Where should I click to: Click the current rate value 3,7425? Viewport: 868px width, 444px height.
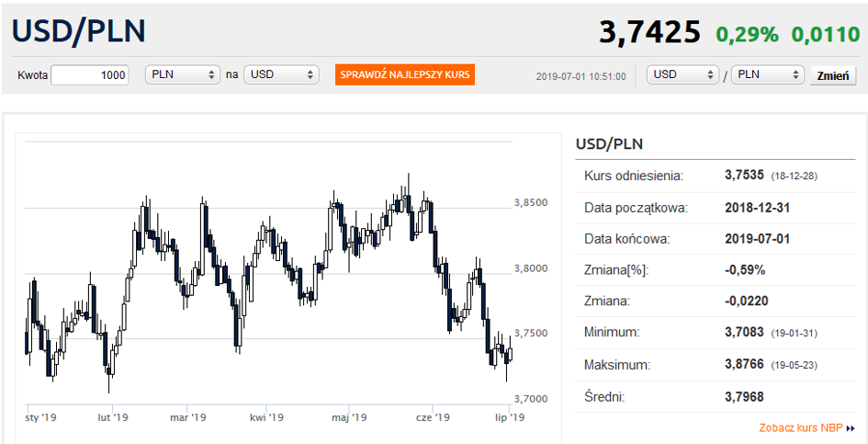650,33
